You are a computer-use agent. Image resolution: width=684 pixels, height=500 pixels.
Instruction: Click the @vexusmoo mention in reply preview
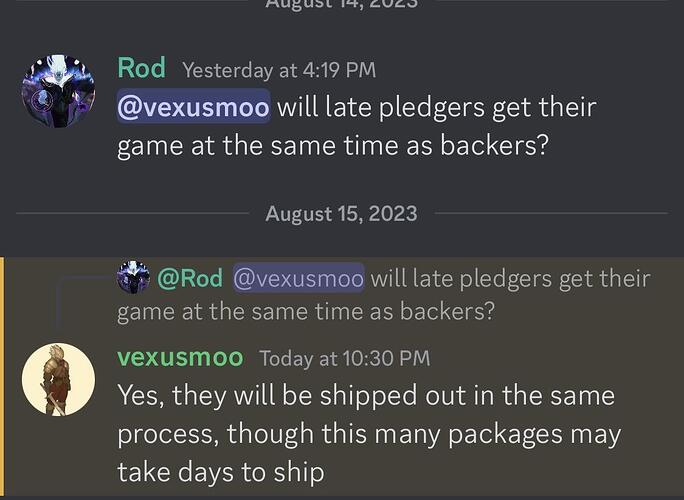(x=298, y=278)
